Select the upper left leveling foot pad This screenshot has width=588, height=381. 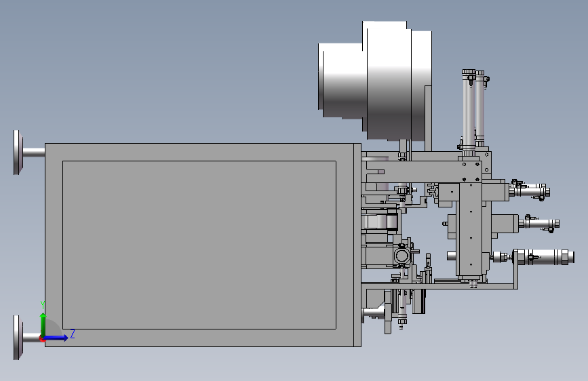[18, 153]
